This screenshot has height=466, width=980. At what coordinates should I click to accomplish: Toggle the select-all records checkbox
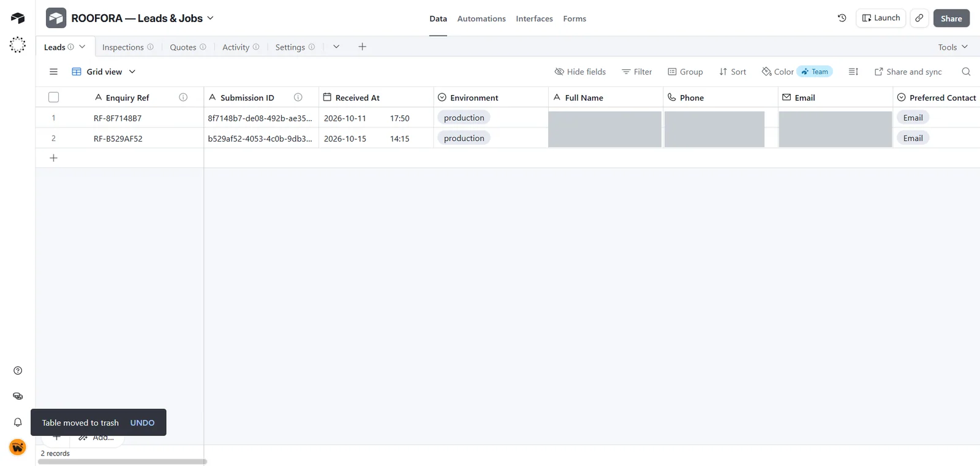[53, 97]
